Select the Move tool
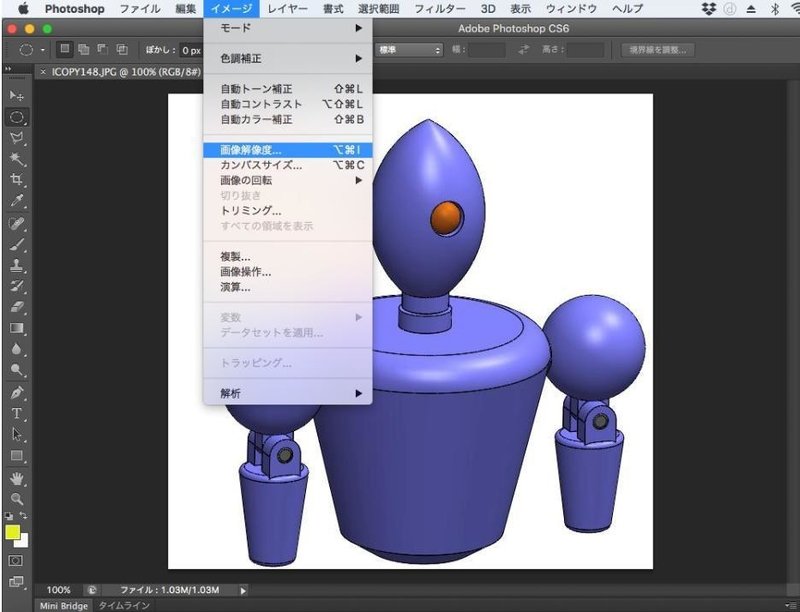800x612 pixels. 16,95
